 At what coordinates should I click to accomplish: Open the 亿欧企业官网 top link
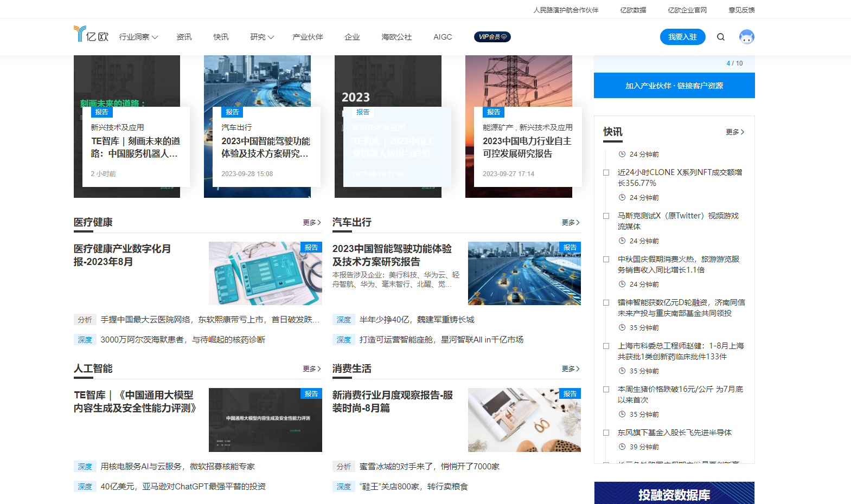(x=687, y=10)
